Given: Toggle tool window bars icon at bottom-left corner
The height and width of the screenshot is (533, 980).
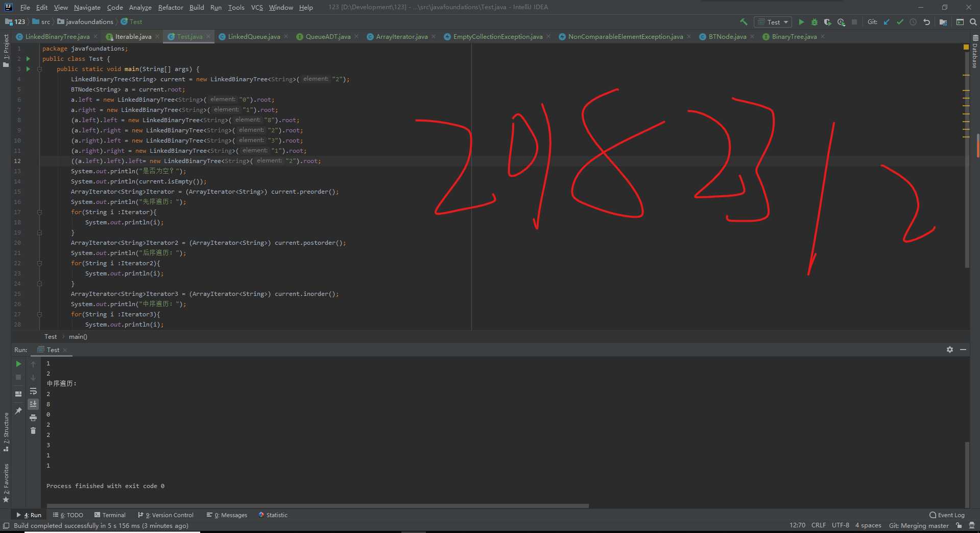Looking at the screenshot, I should click(x=6, y=525).
